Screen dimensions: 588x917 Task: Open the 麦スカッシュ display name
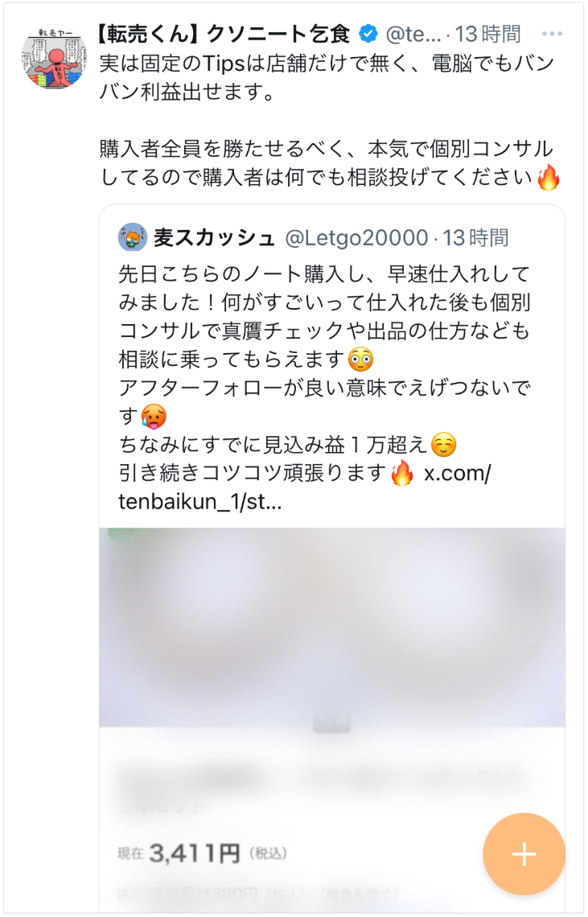(x=215, y=237)
